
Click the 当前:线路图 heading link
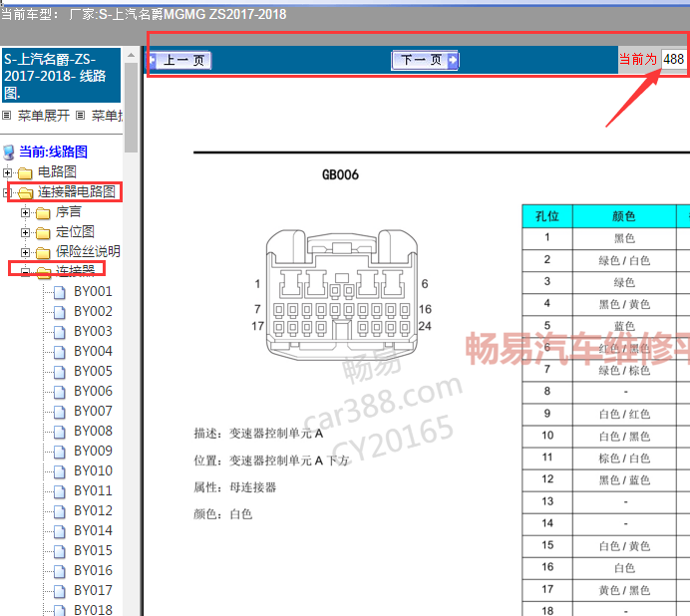53,153
